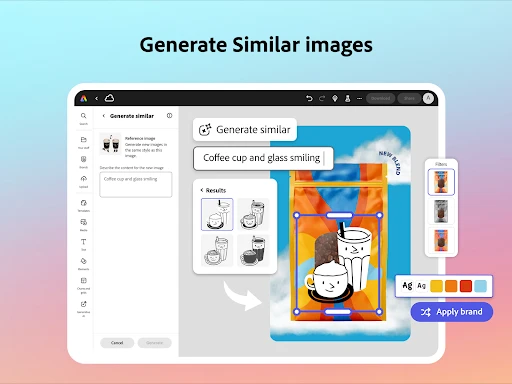Pick the red brand color swatch
512x384 pixels.
[466, 286]
